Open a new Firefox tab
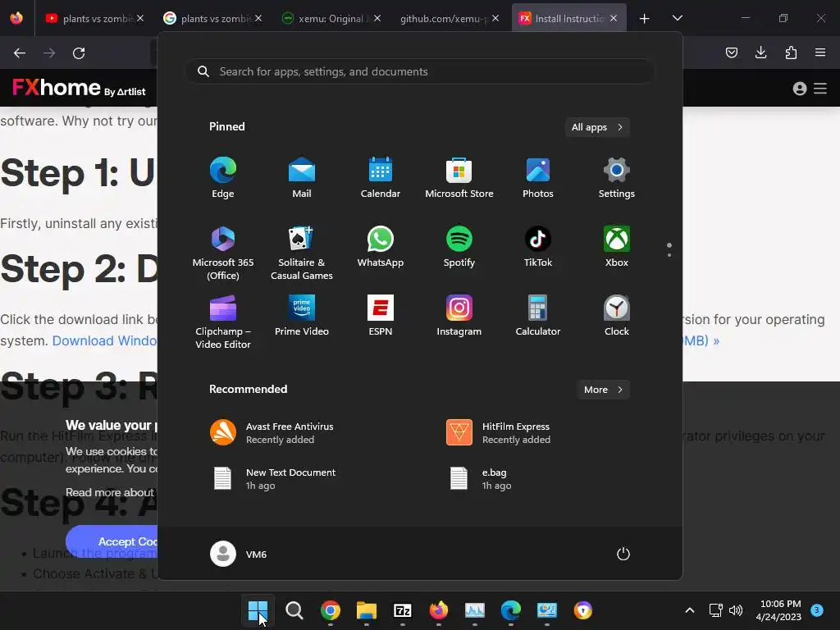Image resolution: width=840 pixels, height=630 pixels. (x=645, y=19)
